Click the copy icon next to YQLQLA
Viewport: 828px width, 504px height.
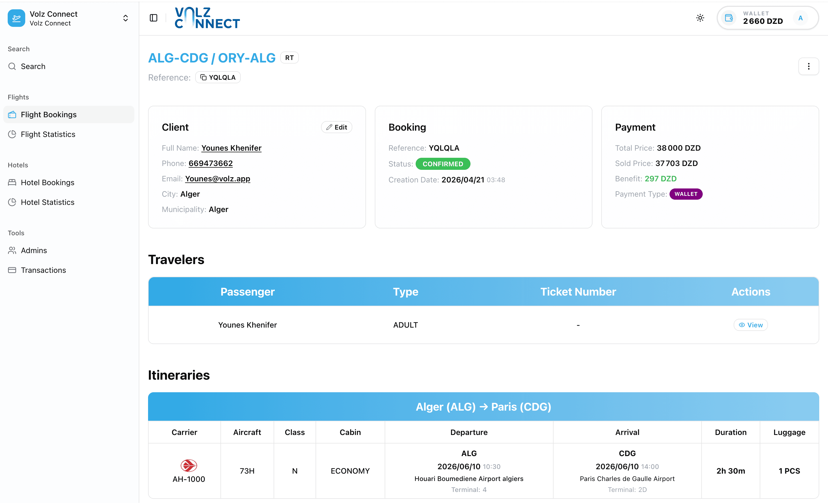click(203, 77)
